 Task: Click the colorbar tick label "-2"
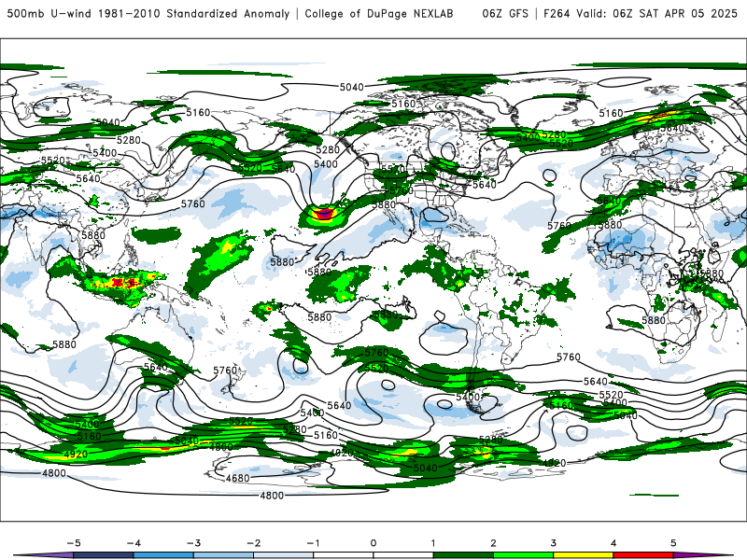coord(253,543)
